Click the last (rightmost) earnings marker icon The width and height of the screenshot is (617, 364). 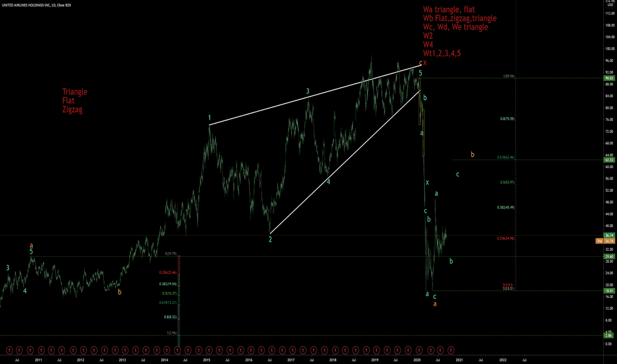point(451,350)
